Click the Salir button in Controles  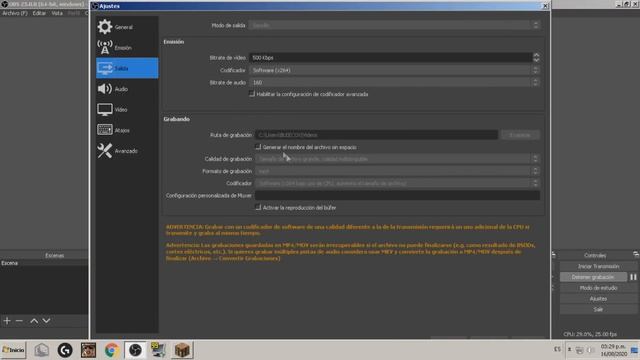coord(598,309)
